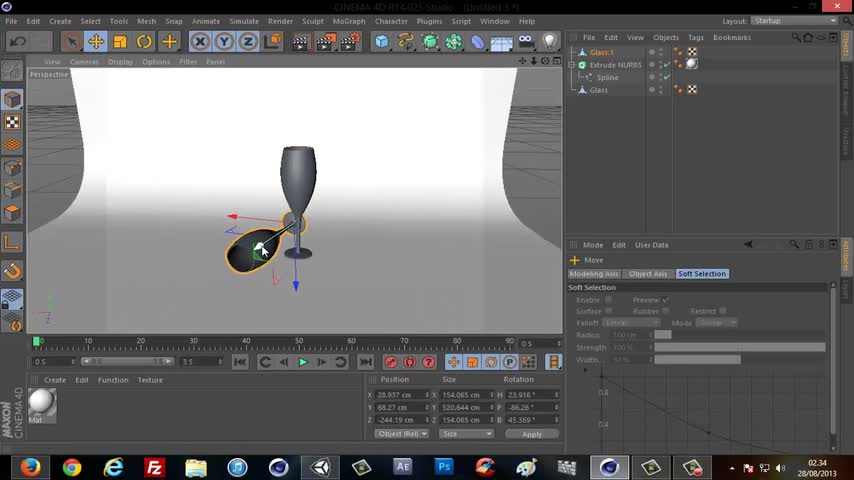Select the Live Selection tool
This screenshot has height=480, width=854.
tap(71, 41)
